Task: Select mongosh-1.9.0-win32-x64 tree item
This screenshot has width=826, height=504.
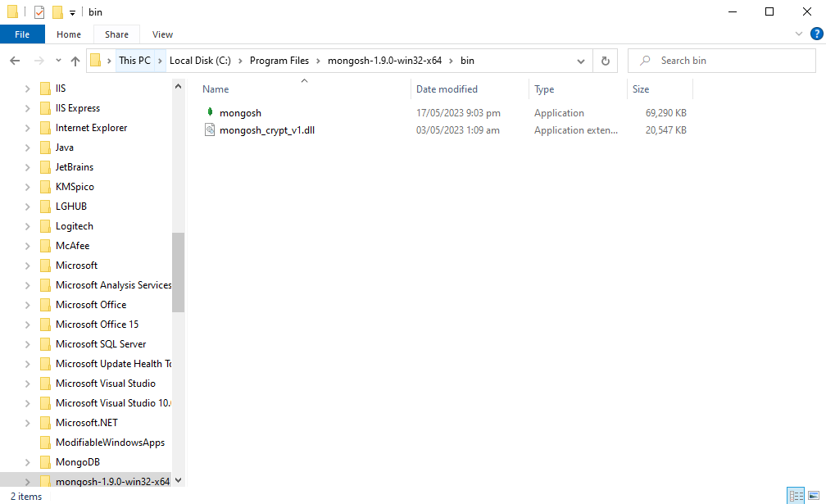Action: (x=113, y=481)
